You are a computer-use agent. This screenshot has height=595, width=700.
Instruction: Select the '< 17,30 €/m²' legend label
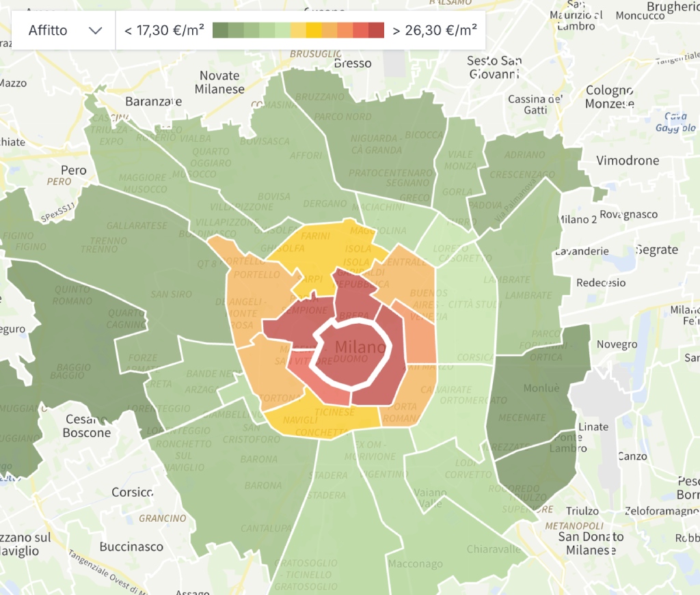163,30
